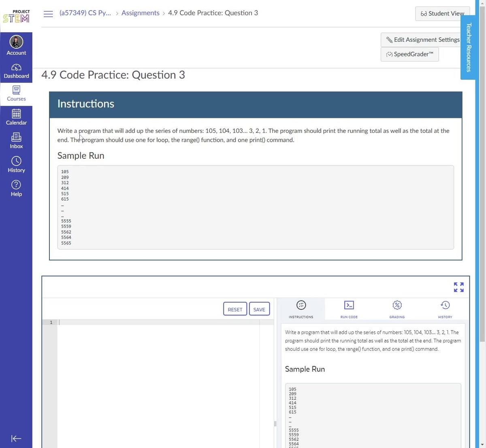
Task: Open the code editor History icon
Action: pos(445,309)
